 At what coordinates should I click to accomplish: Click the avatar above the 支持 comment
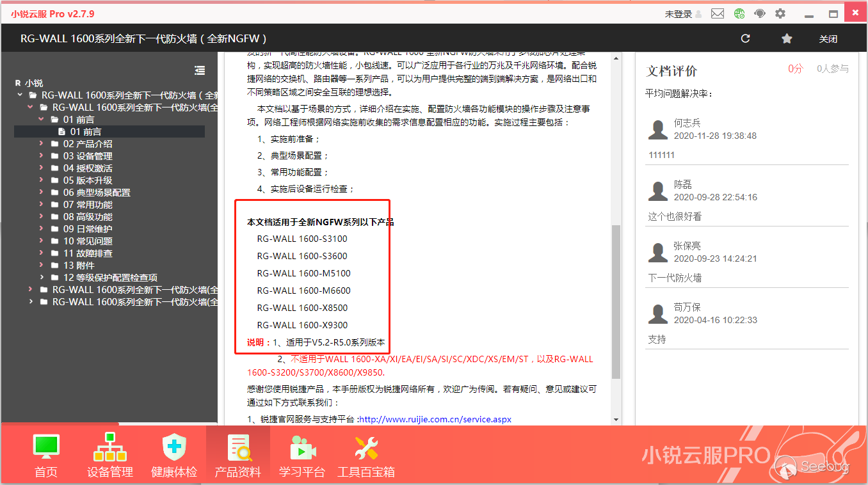[x=658, y=314]
